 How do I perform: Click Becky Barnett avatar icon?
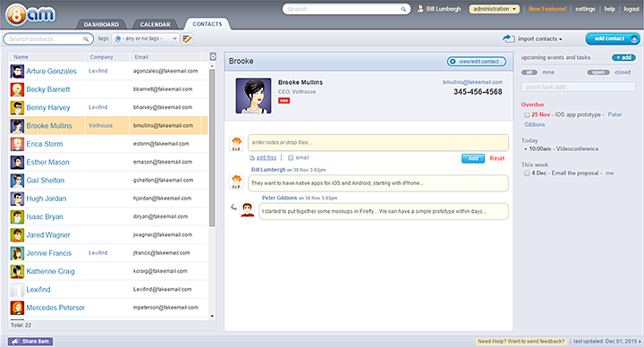point(17,89)
